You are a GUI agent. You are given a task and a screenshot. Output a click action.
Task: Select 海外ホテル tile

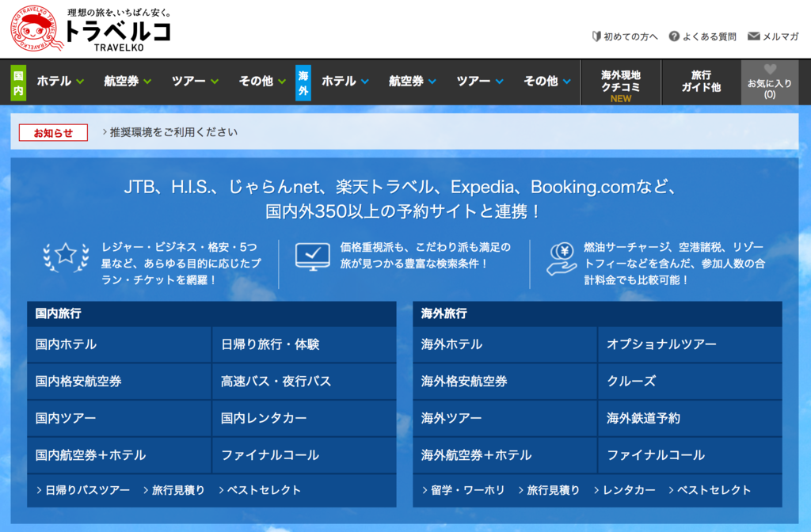click(x=504, y=344)
